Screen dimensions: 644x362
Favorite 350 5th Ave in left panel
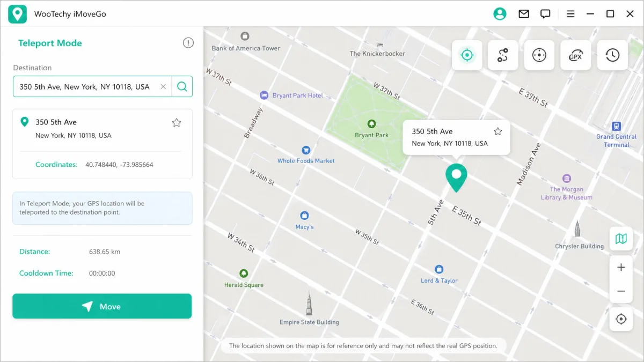click(x=177, y=123)
